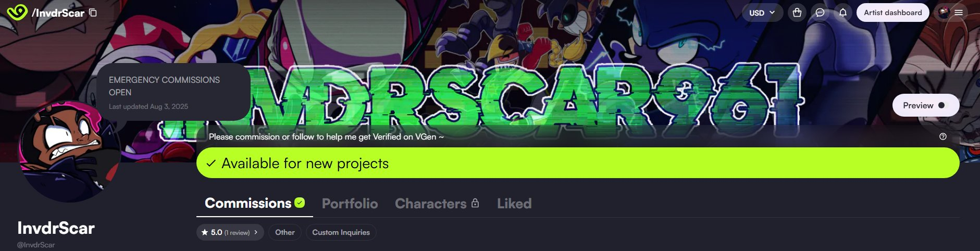Click the lock icon next to Characters

pyautogui.click(x=475, y=203)
